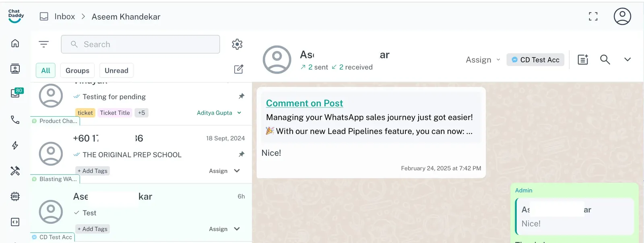Click Add Tags on the Test chat
644x243 pixels.
coord(93,229)
